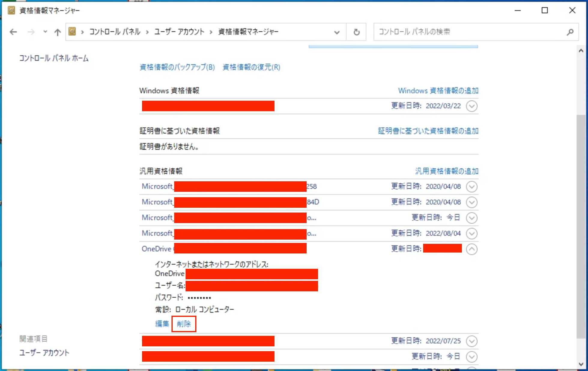This screenshot has width=588, height=371.
Task: Click the search magnifier icon
Action: click(570, 32)
